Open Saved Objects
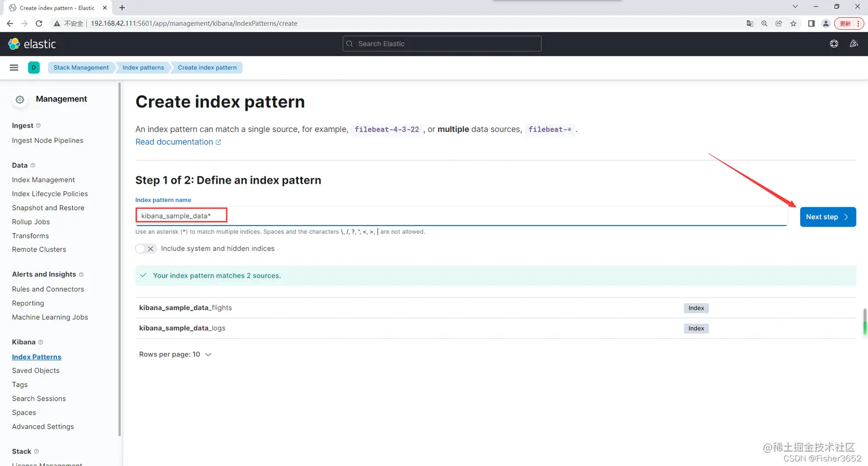Image resolution: width=868 pixels, height=466 pixels. click(x=36, y=371)
